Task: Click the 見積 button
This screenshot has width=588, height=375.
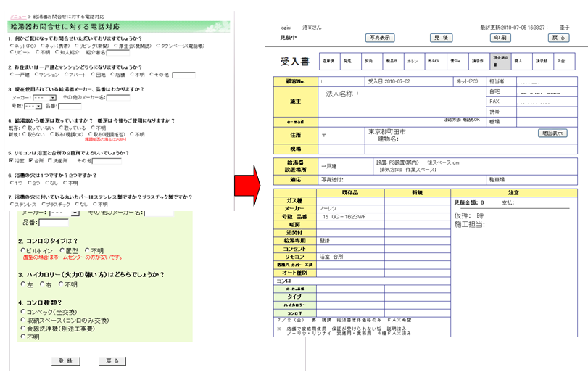Action: (x=442, y=38)
